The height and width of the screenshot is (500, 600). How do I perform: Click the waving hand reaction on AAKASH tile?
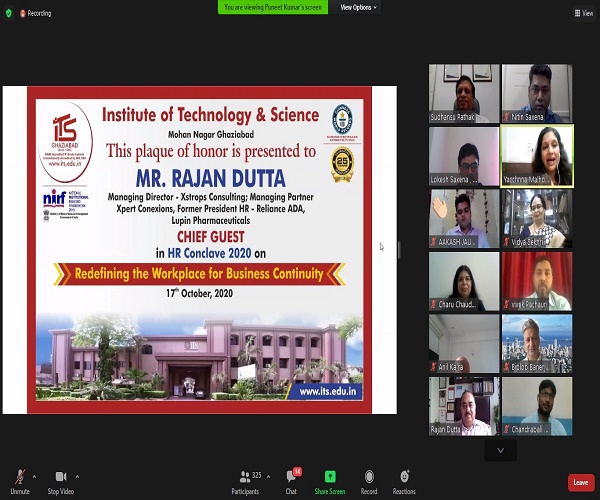coord(440,208)
